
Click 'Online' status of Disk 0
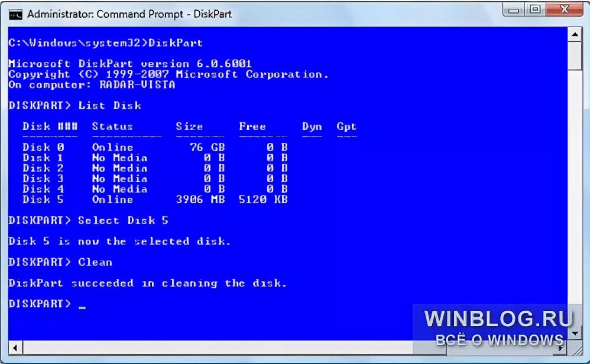tap(112, 147)
